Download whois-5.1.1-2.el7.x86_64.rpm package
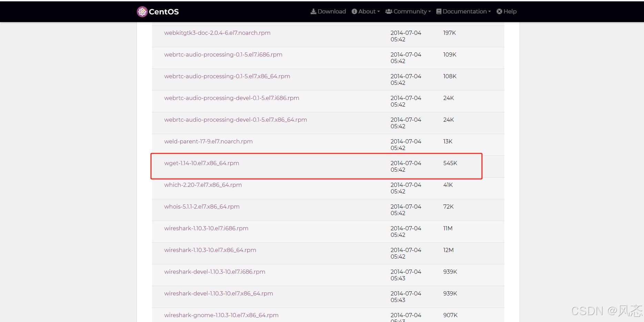The width and height of the screenshot is (644, 322). pyautogui.click(x=202, y=207)
